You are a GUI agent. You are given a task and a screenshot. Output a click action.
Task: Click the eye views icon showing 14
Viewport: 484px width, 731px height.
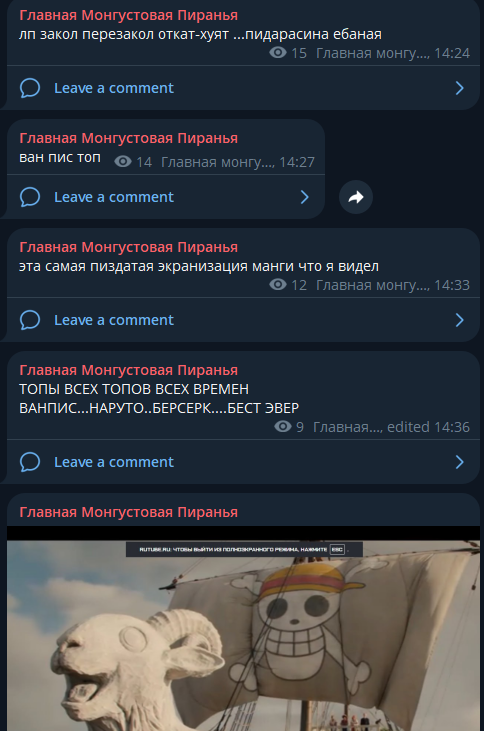[123, 162]
